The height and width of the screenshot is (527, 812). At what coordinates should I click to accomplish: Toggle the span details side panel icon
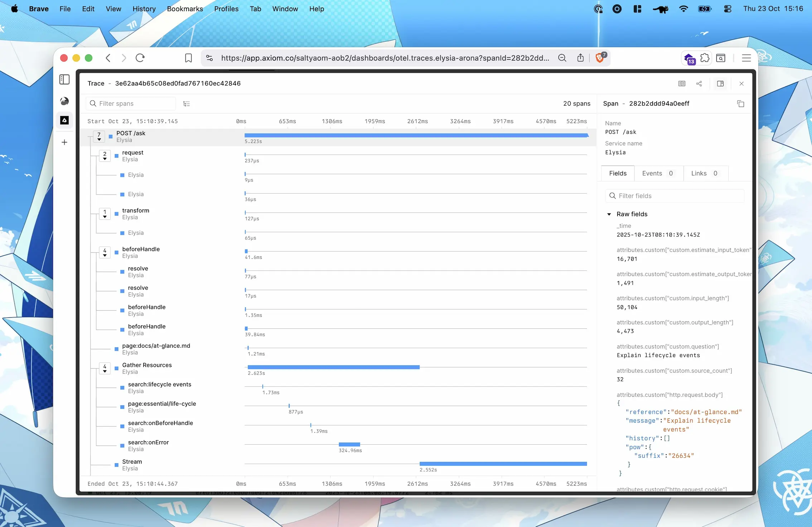[x=721, y=83]
